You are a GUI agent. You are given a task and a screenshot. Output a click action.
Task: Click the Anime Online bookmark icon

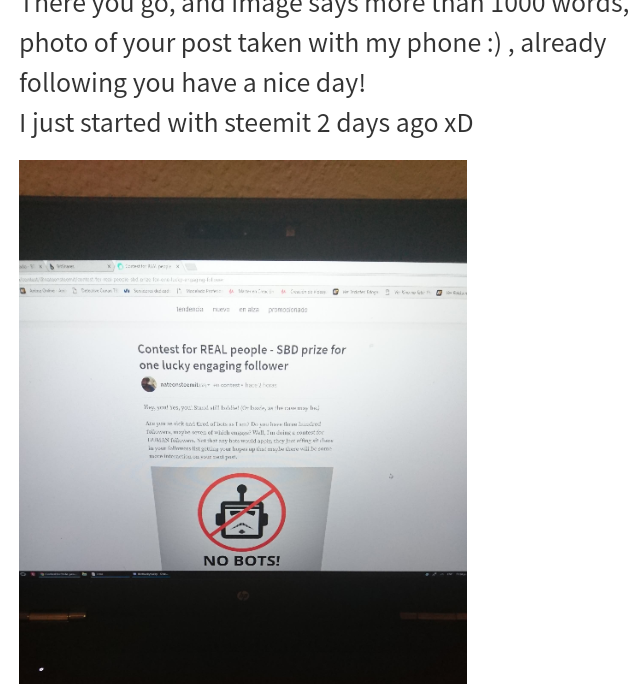pos(23,291)
